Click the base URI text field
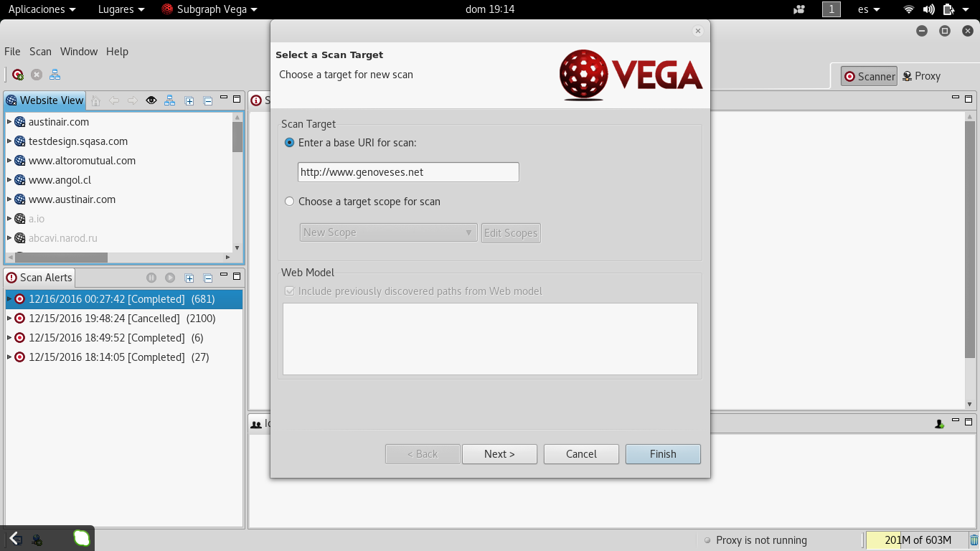 click(x=408, y=172)
